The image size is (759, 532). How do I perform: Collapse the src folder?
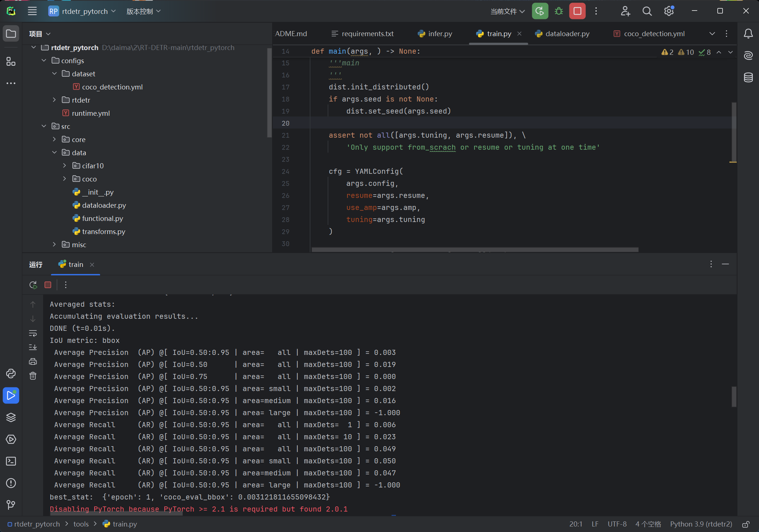[44, 126]
